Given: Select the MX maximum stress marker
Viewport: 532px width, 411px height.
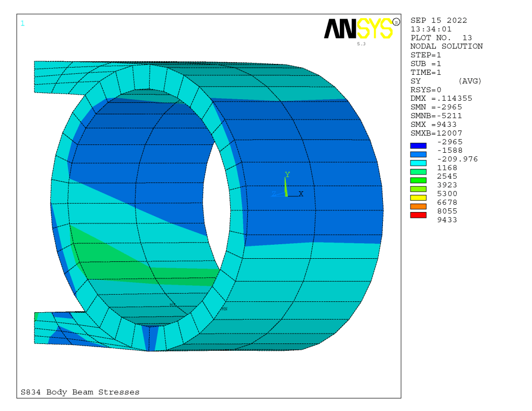Looking at the screenshot, I should click(172, 305).
